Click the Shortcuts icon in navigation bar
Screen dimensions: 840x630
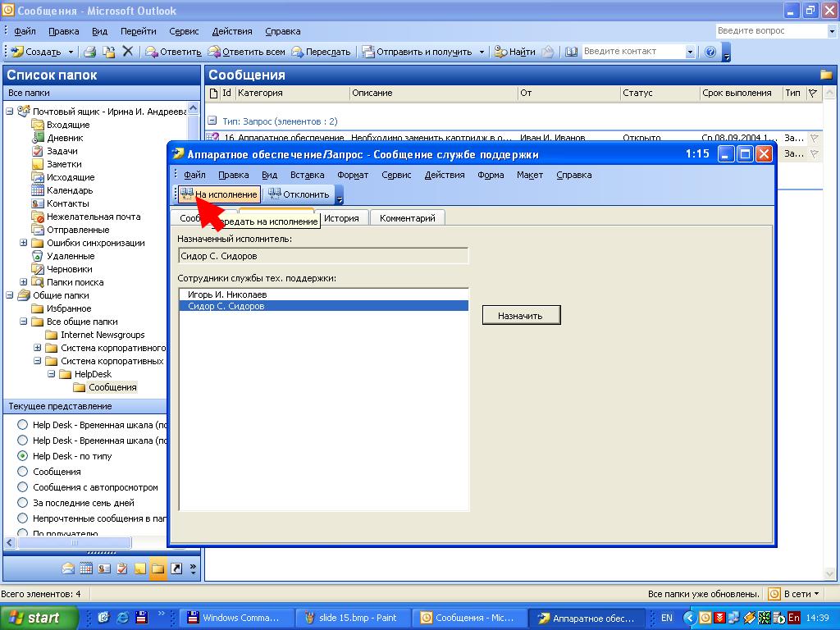click(x=176, y=568)
